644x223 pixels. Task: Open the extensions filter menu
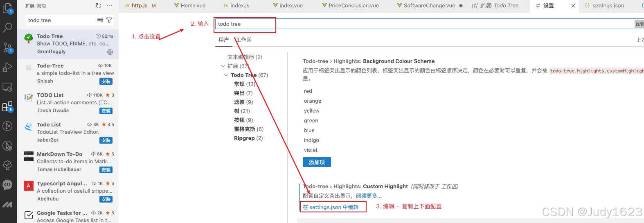(x=109, y=20)
